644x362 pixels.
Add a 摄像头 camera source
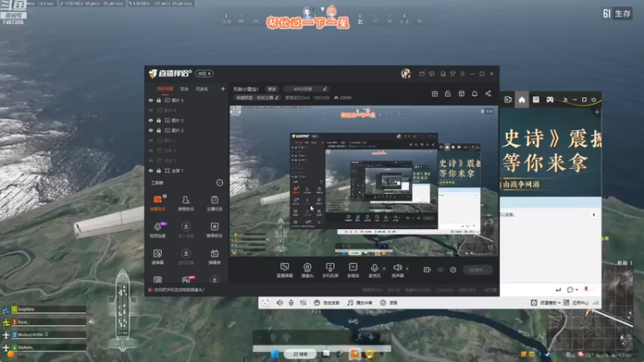click(x=308, y=270)
